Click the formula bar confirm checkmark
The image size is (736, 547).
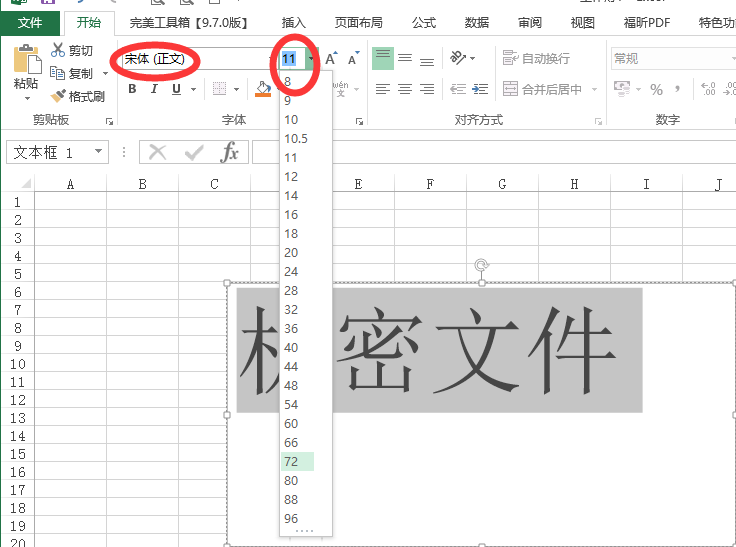194,152
